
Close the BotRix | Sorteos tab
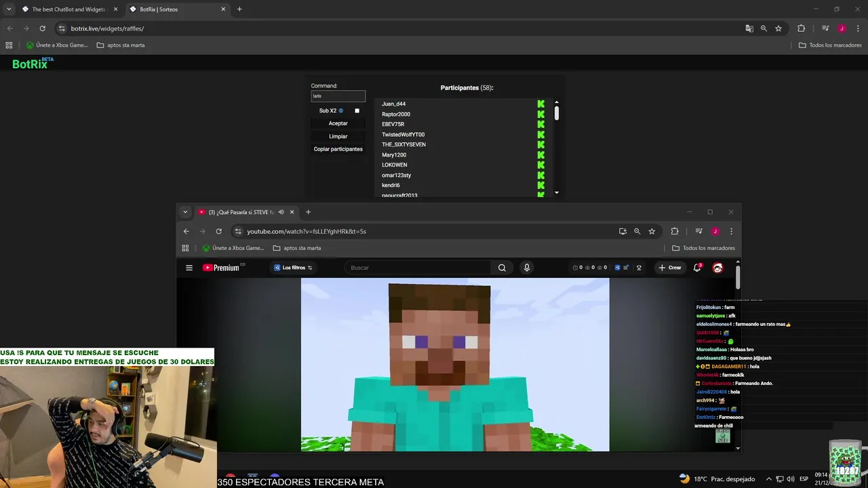coord(223,9)
